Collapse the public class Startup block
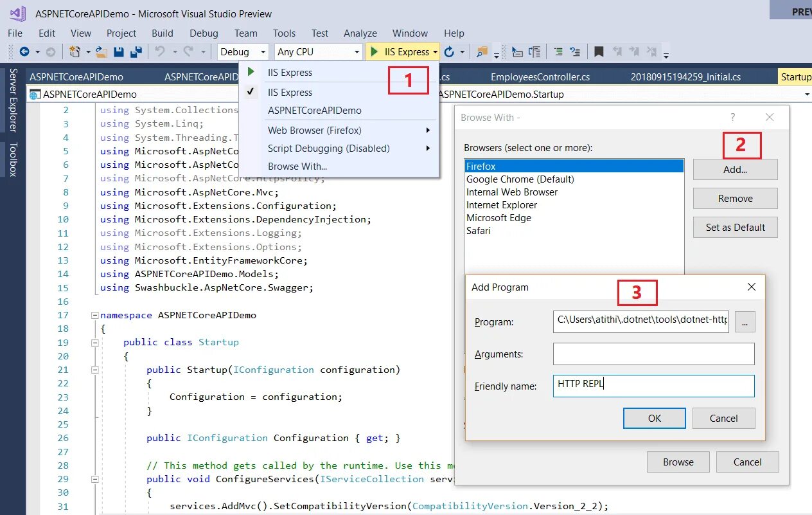812x515 pixels. pos(95,343)
